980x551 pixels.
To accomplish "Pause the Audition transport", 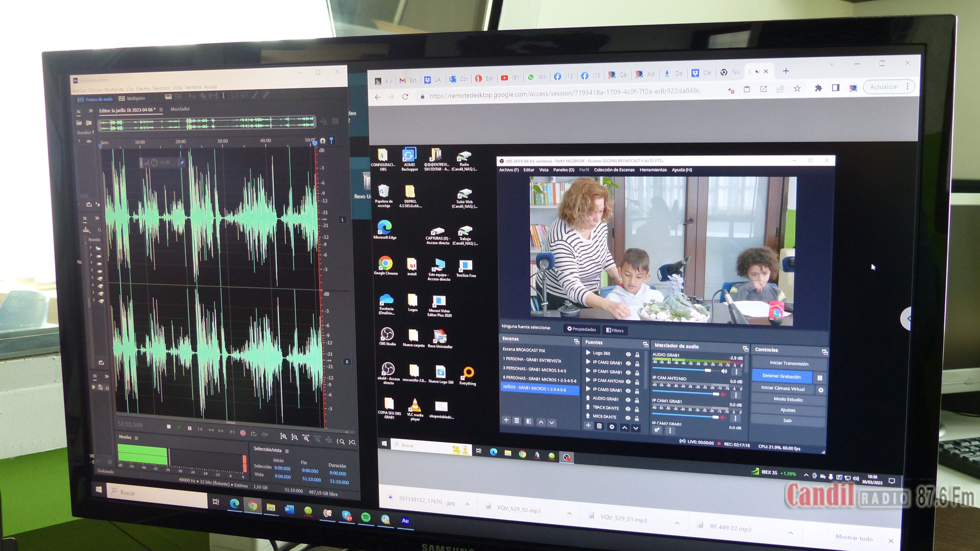I will [x=189, y=428].
